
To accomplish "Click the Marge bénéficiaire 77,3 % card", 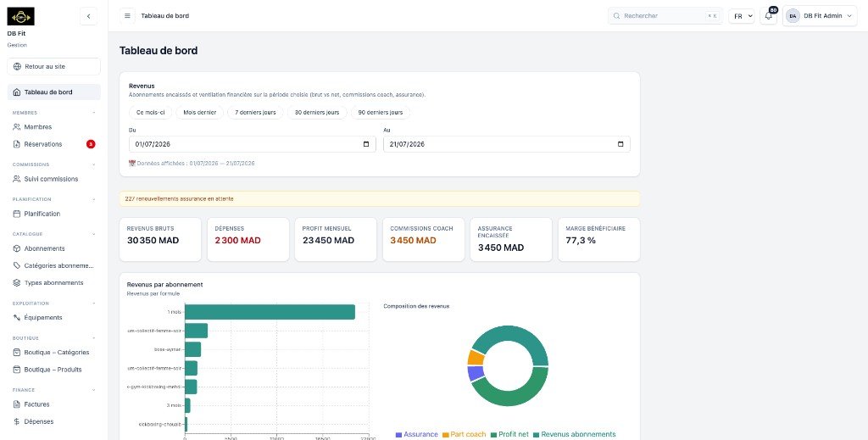I will click(x=599, y=239).
